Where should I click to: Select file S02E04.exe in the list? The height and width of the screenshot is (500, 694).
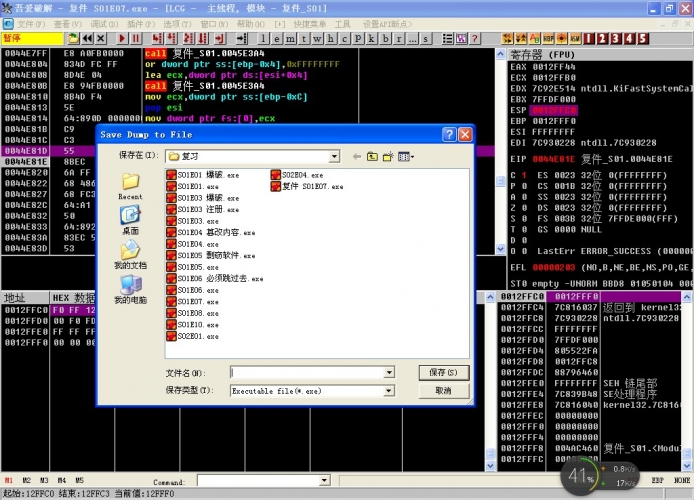click(x=301, y=175)
